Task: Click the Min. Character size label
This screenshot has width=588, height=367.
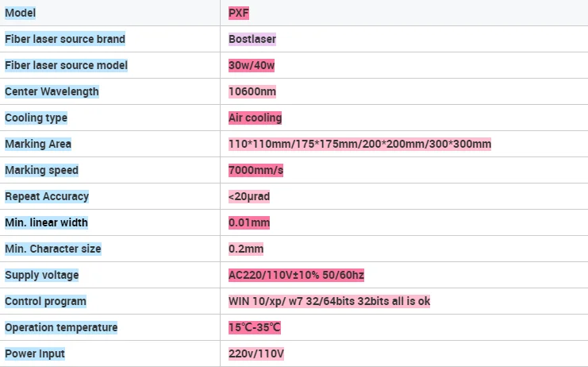Action: [x=53, y=249]
